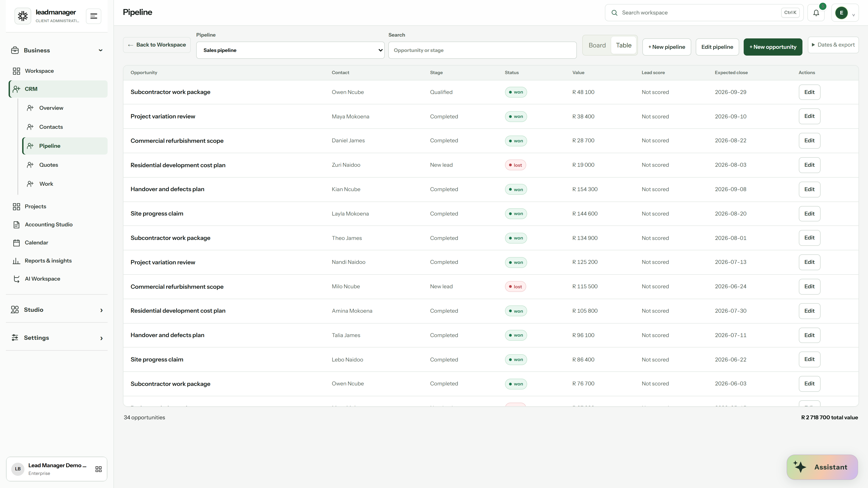
Task: Go Back to Workspace
Action: click(157, 45)
